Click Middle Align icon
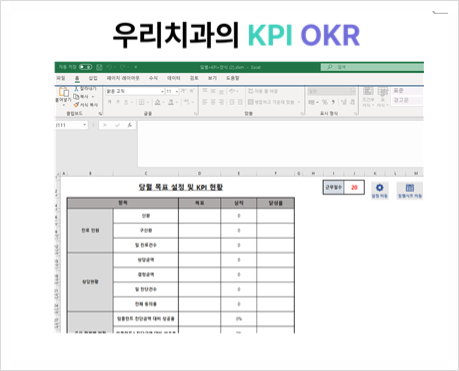Viewport: 459px width, 371px height. (213, 91)
